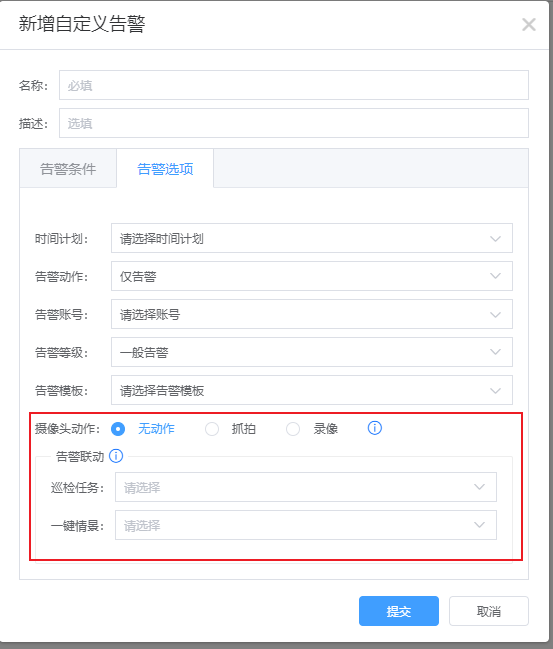
Task: Switch to the 告警选项 tab
Action: pos(165,168)
